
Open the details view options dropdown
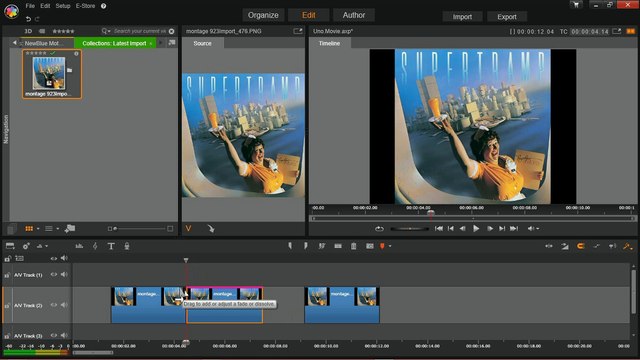58,229
